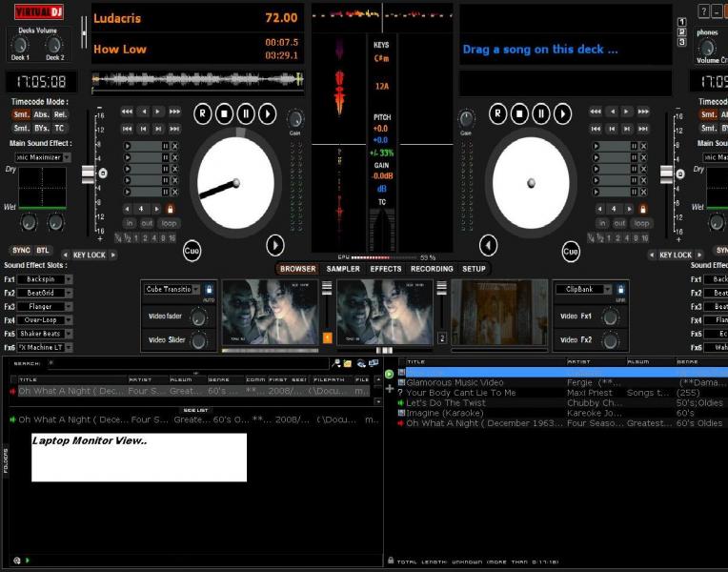Switch the left deck timecode mode to Rel.
Image resolution: width=728 pixels, height=572 pixels.
pos(60,114)
